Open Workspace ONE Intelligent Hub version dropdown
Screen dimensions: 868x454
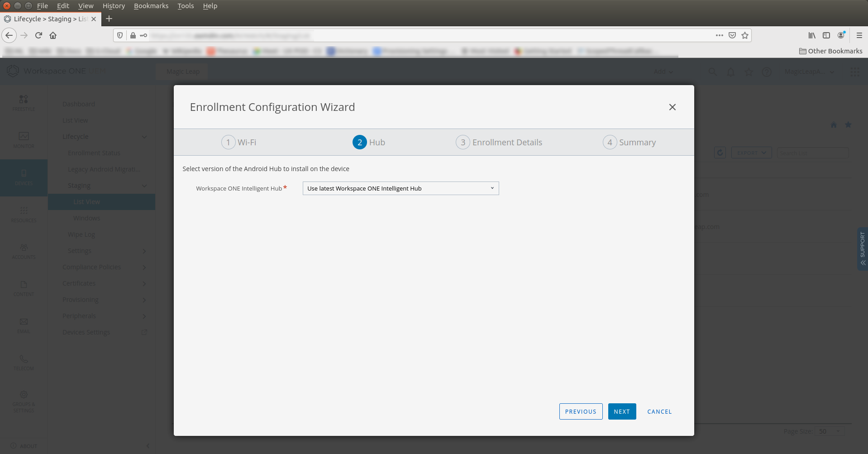coord(401,188)
